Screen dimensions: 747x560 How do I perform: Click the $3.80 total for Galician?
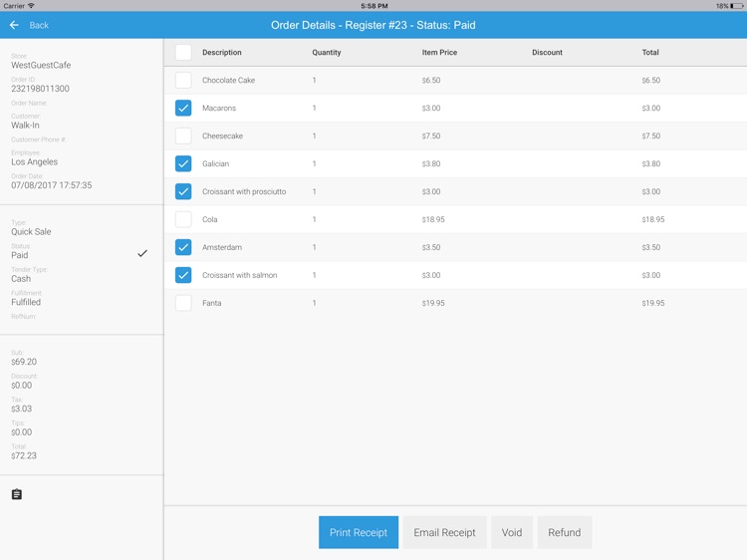(x=650, y=163)
